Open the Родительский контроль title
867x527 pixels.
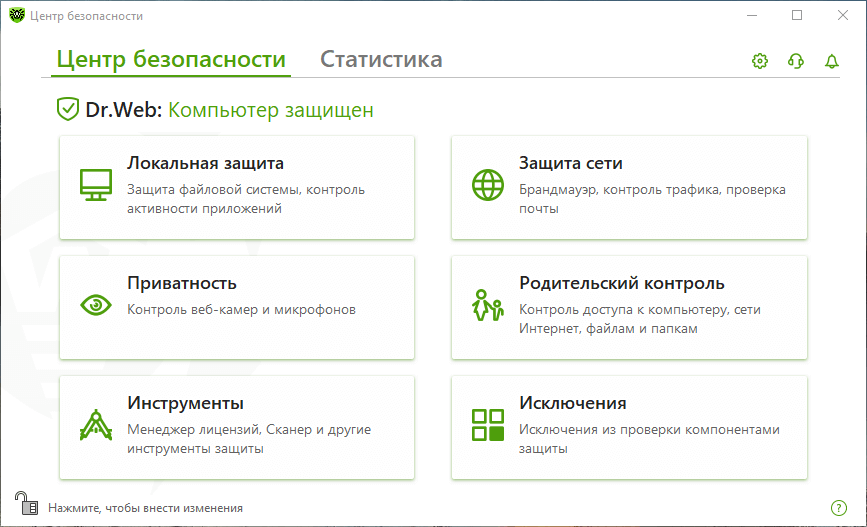621,283
